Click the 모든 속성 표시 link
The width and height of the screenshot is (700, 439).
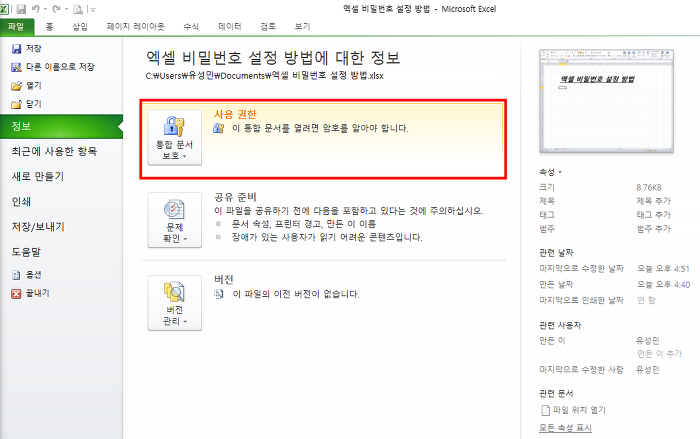click(x=565, y=428)
